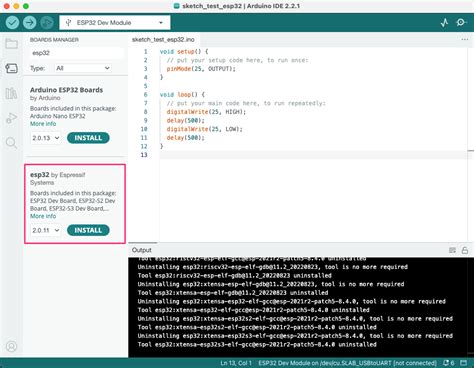Image resolution: width=474 pixels, height=368 pixels.
Task: Open version 2.0.11 dropdown for esp32 Espressif
Action: point(46,230)
